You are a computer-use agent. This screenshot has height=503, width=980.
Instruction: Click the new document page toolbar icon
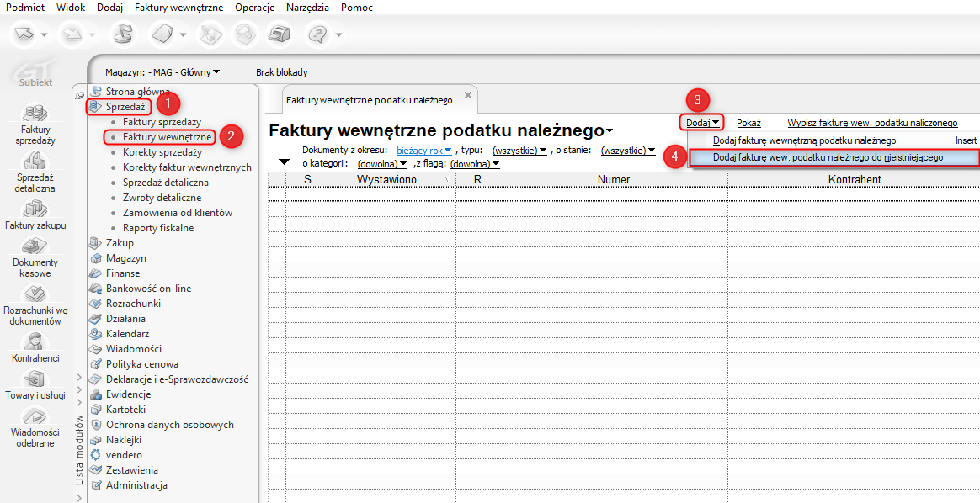162,34
